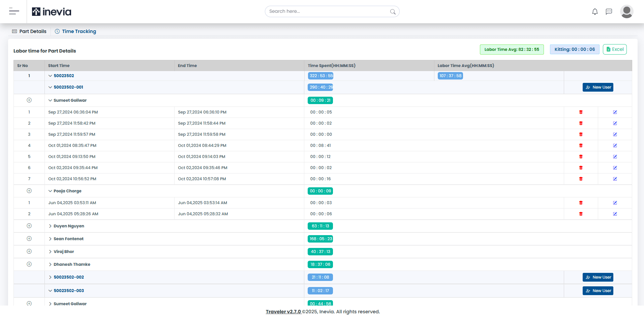Expand Viraj Bhor's entries via plus icon

tap(29, 251)
